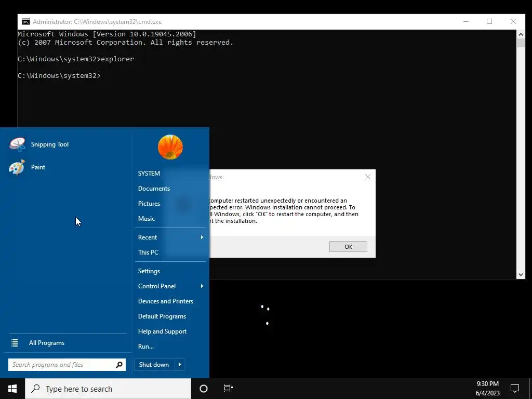Close the cmd.exe window
Image resolution: width=532 pixels, height=399 pixels.
coord(513,22)
